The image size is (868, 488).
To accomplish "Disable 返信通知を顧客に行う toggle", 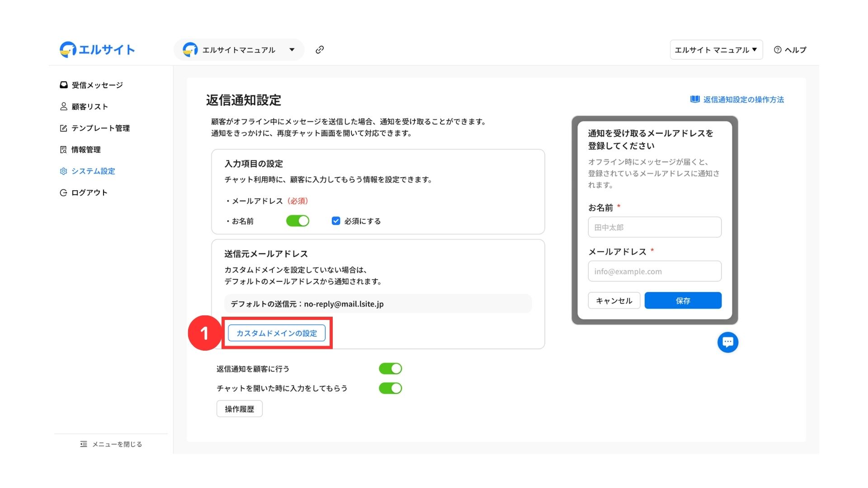I will [x=390, y=369].
